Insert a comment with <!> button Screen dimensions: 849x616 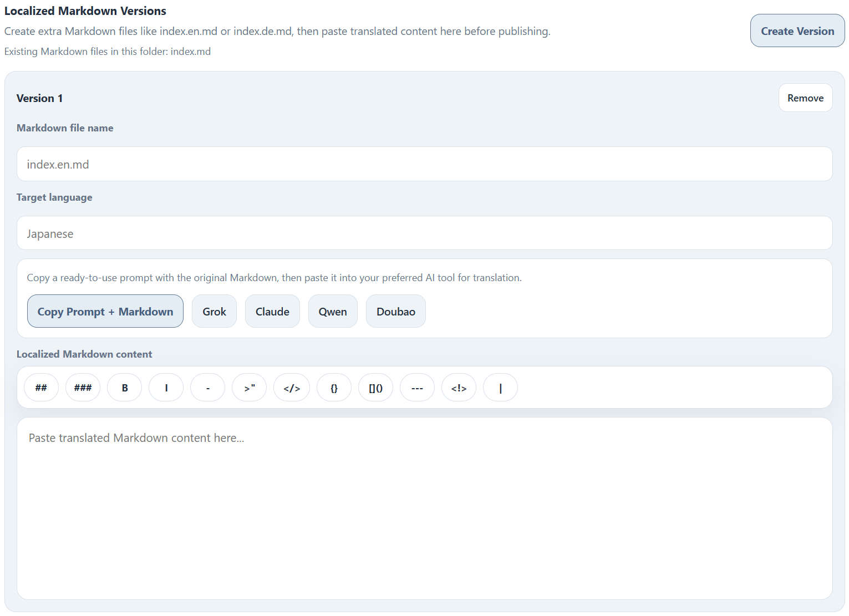pos(459,388)
